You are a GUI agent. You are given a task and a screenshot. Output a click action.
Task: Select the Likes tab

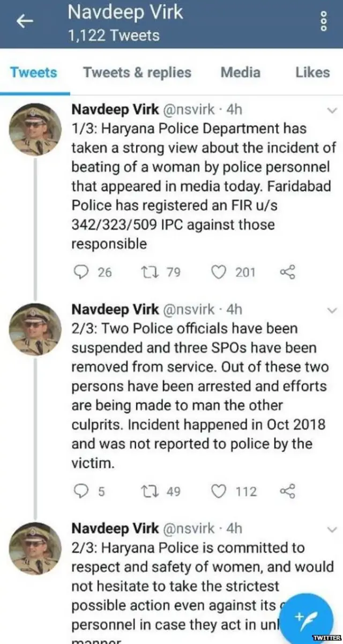point(312,73)
